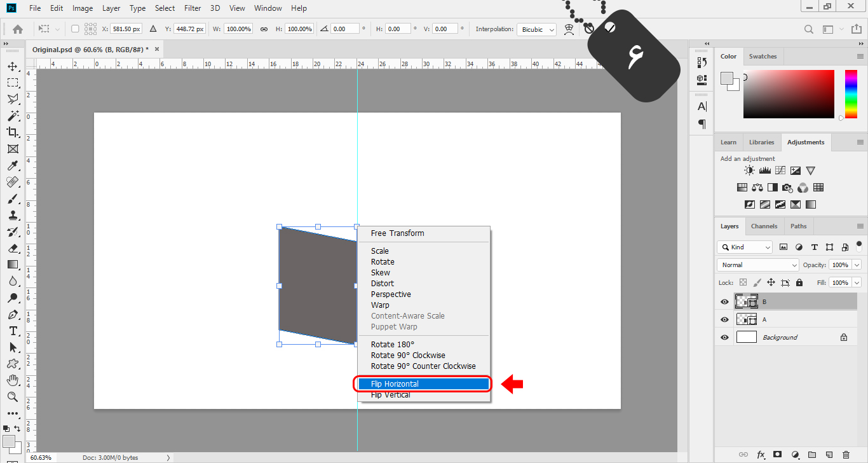Select the Eyedropper tool

tap(13, 165)
